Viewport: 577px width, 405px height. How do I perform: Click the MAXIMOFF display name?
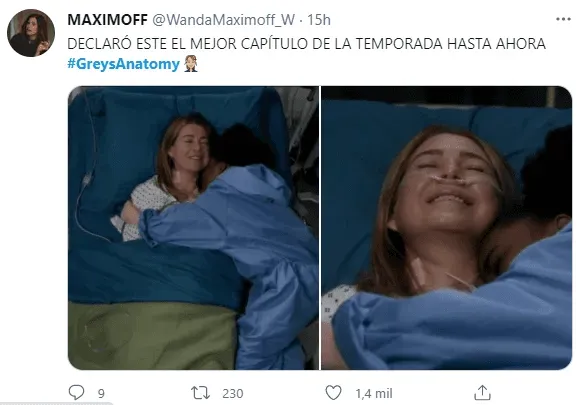[x=107, y=19]
